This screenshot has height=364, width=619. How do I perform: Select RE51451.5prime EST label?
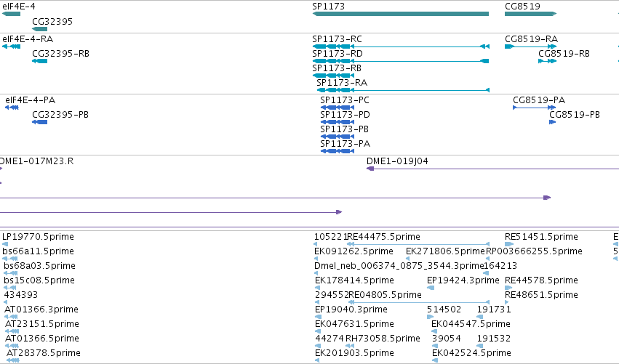pyautogui.click(x=541, y=237)
